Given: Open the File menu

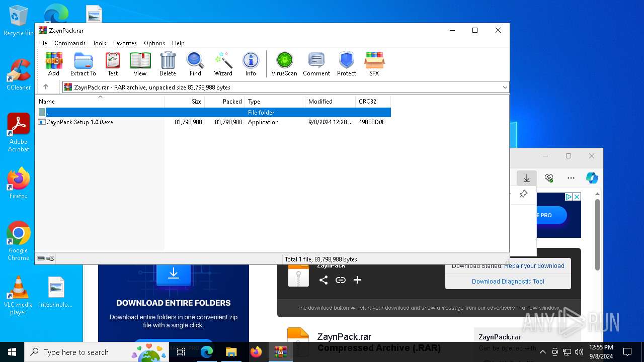Looking at the screenshot, I should coord(43,43).
